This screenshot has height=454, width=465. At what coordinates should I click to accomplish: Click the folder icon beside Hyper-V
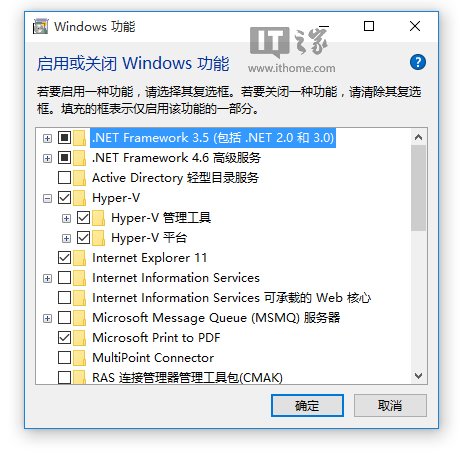pyautogui.click(x=79, y=198)
